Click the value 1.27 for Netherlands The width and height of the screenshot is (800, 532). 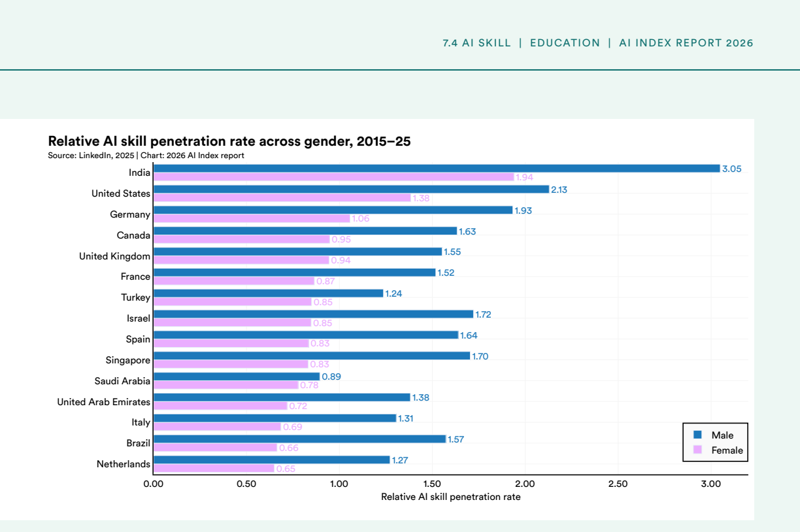point(400,460)
